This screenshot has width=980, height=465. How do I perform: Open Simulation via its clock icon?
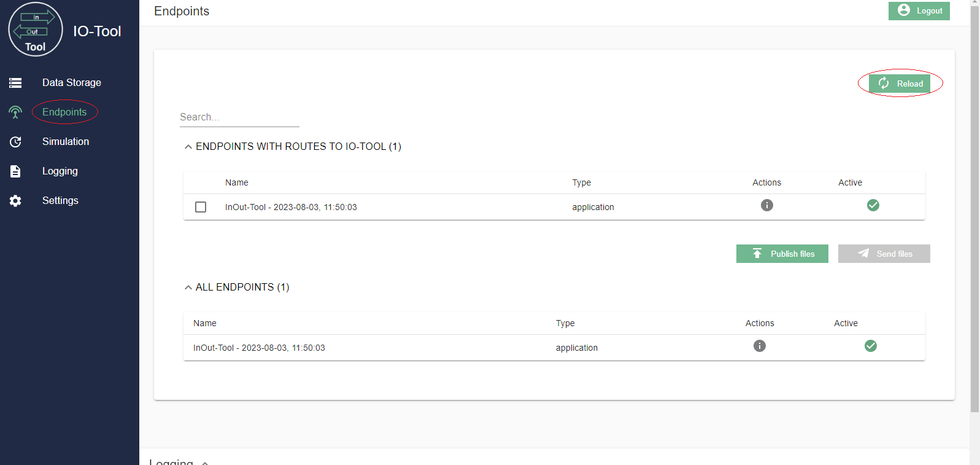click(15, 141)
